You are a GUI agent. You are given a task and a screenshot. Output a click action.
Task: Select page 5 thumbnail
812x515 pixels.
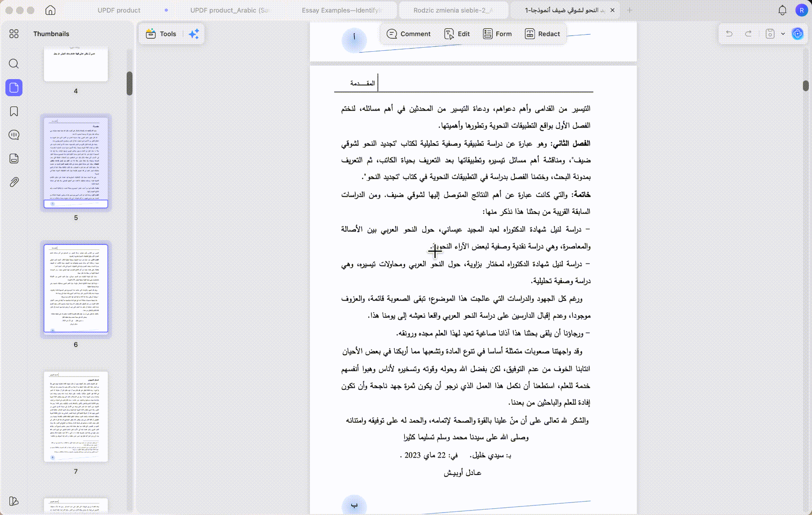(76, 163)
